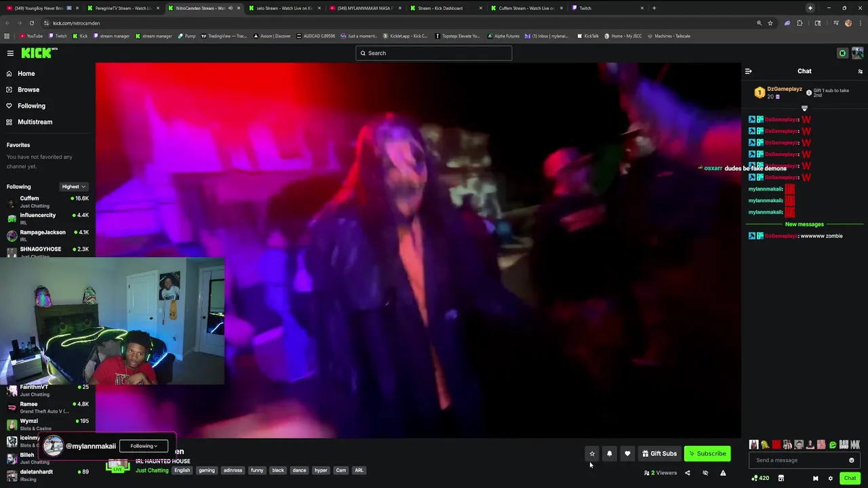
Task: Click the browser address bar URL
Action: pos(77,23)
